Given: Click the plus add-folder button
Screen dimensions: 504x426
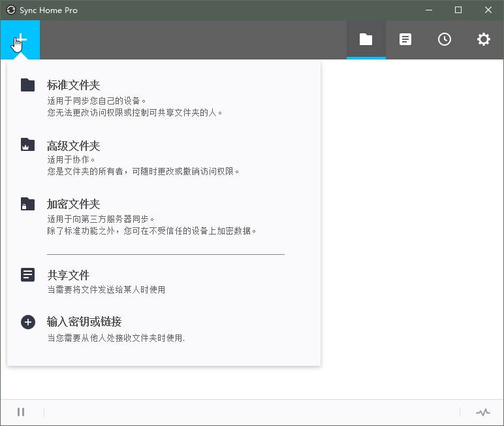Looking at the screenshot, I should click(20, 40).
